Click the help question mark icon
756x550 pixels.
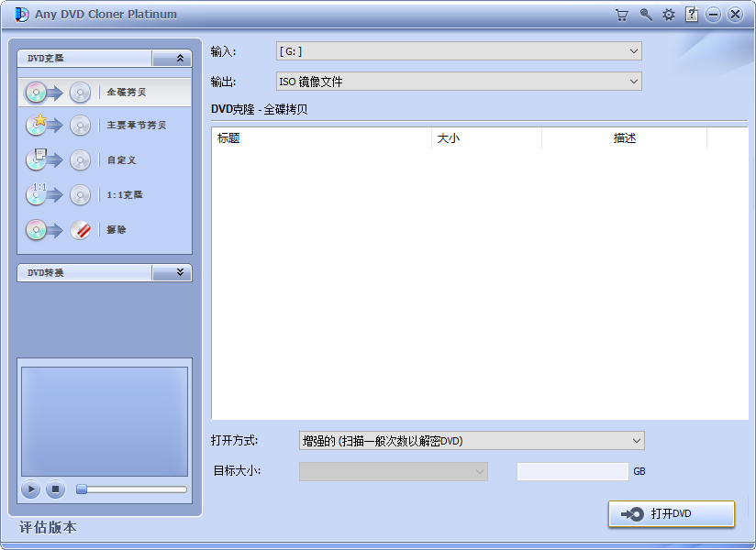691,15
